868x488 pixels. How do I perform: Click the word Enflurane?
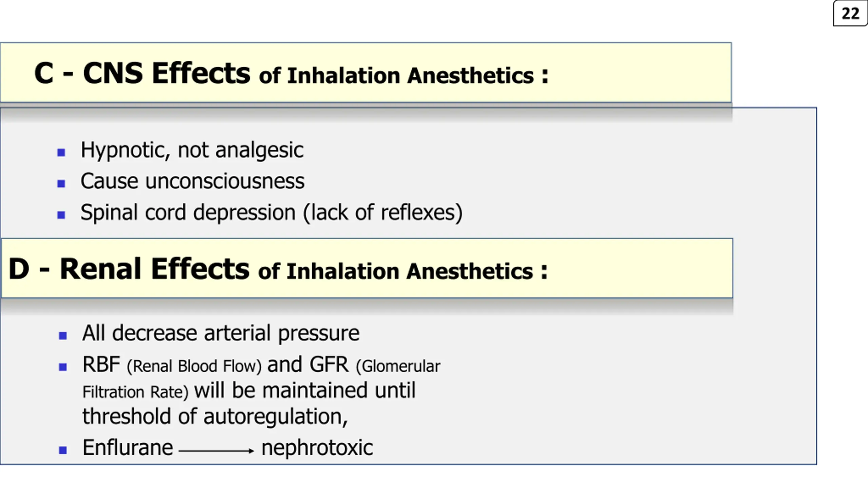(x=128, y=447)
